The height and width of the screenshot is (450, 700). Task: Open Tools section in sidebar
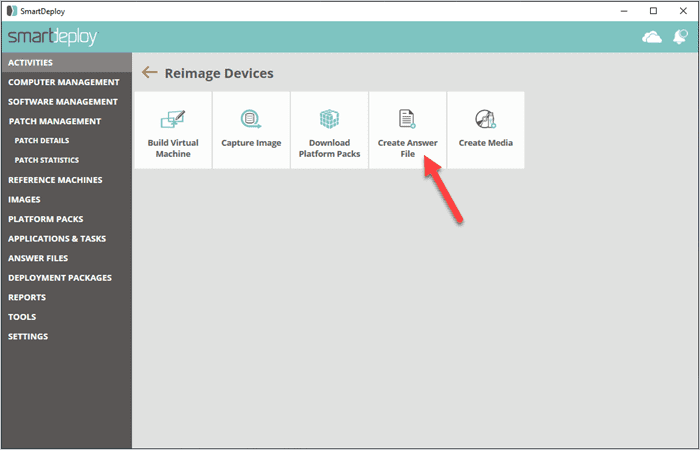click(67, 317)
